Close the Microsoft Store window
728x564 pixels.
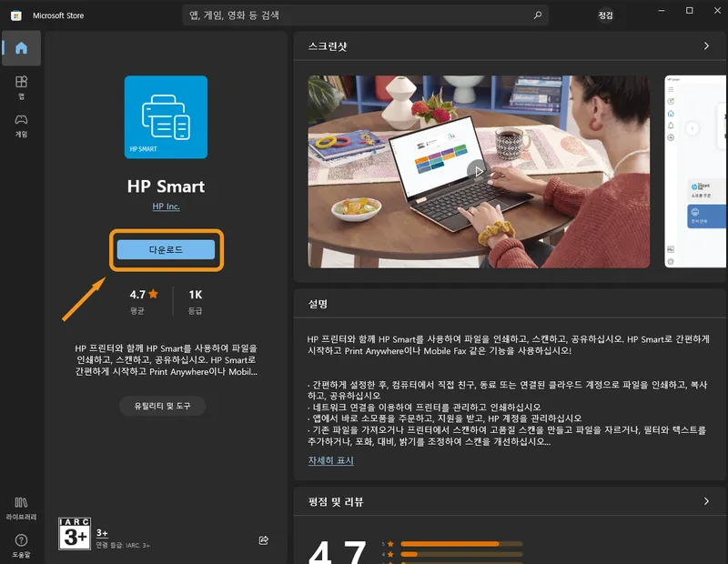[x=717, y=11]
